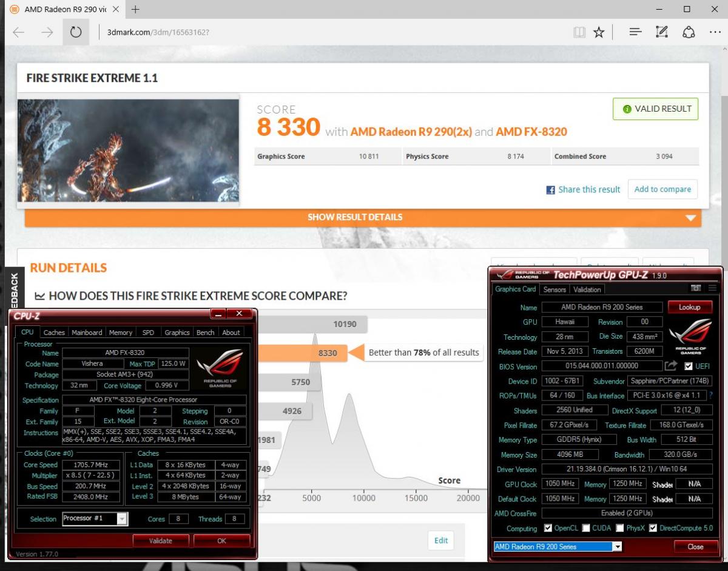Open the Memory tab in CPU-Z

click(x=121, y=333)
